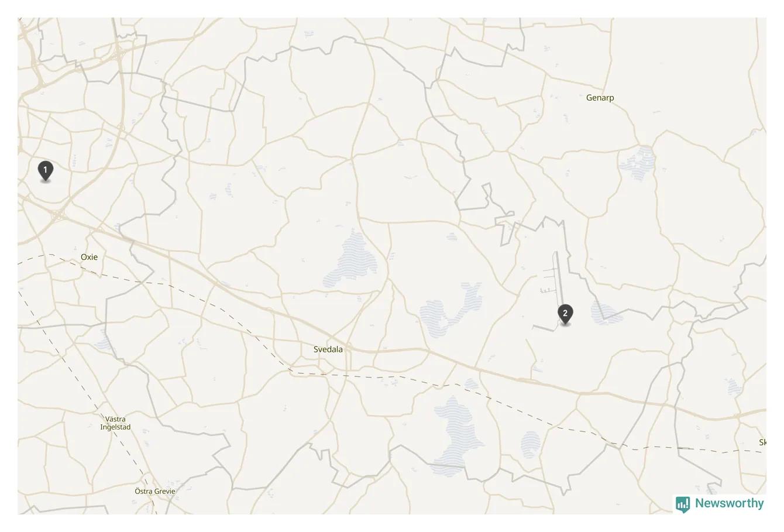This screenshot has height=532, width=784.
Task: Select the Genarp place label
Action: (600, 98)
